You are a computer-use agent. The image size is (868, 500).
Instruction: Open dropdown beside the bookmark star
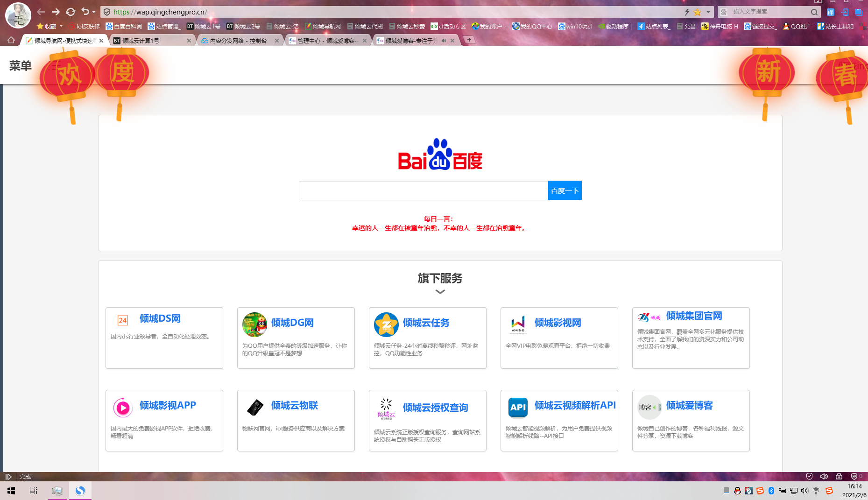(708, 12)
